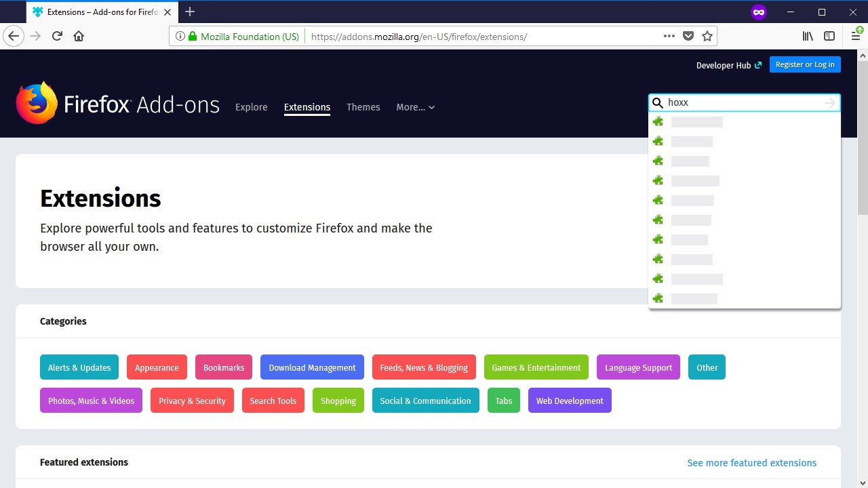Open the browser home page icon
Viewport: 868px width, 488px height.
click(79, 37)
